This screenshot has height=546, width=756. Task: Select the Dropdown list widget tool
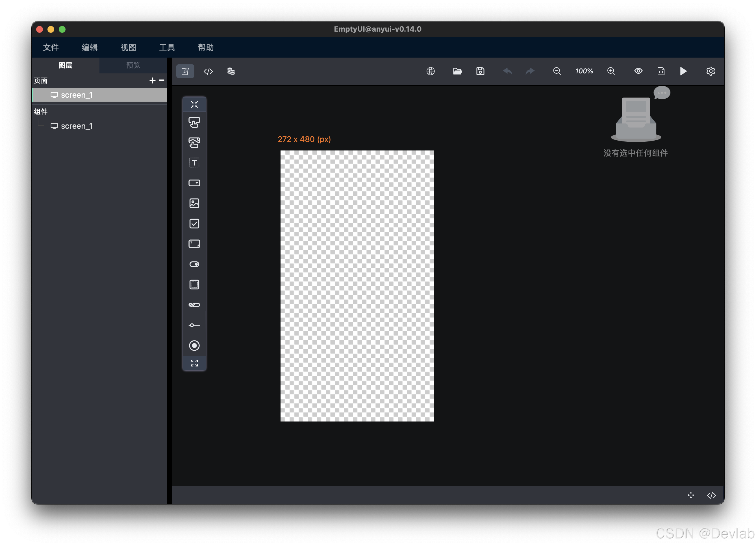coord(194,183)
